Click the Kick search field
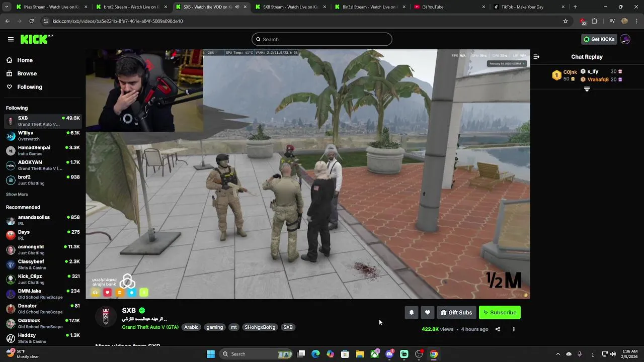Image resolution: width=644 pixels, height=362 pixels. coord(322,39)
